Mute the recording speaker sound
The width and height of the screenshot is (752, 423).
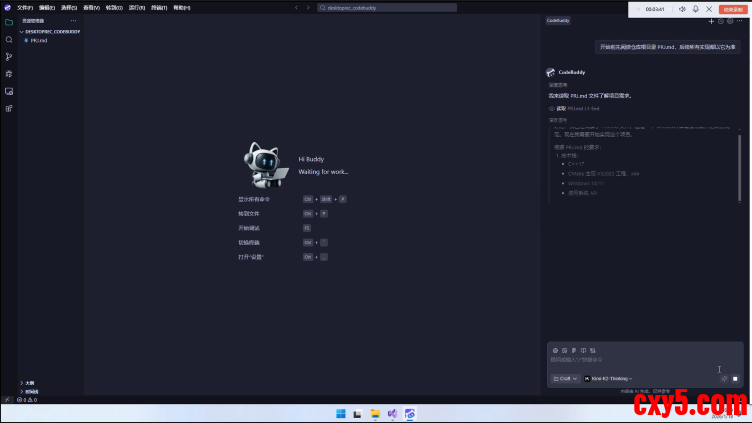(x=682, y=9)
